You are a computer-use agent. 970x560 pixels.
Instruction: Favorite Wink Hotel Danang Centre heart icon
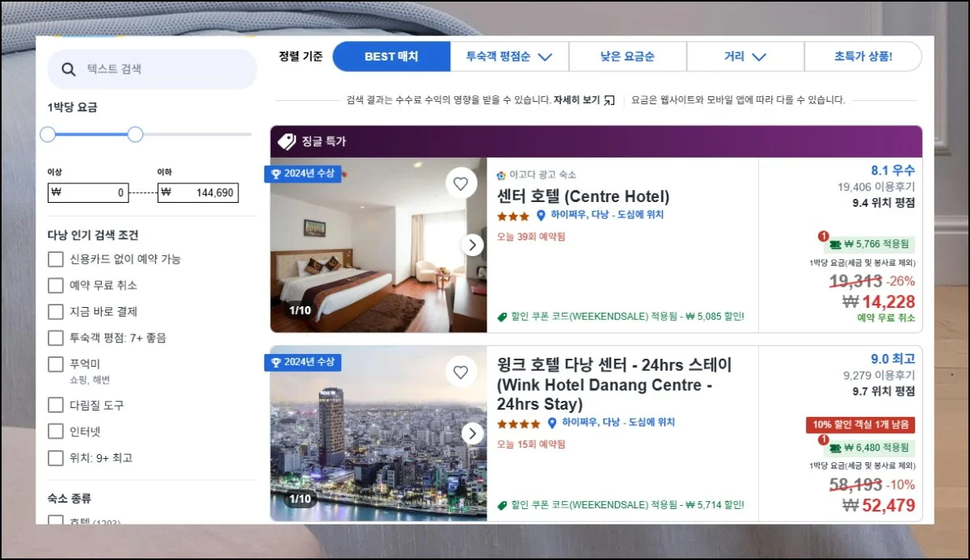point(461,373)
